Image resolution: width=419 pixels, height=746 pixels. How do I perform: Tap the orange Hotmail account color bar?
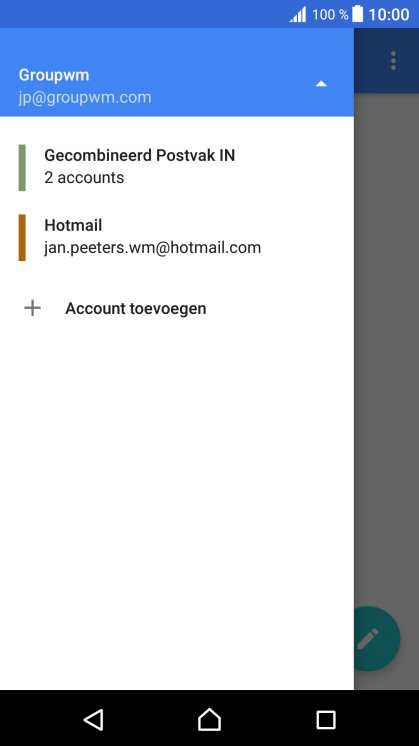22,237
